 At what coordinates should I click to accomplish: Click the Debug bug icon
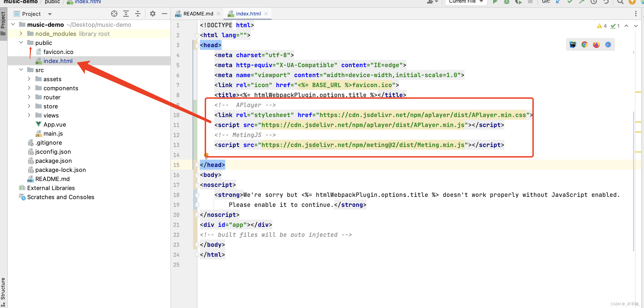click(x=506, y=2)
